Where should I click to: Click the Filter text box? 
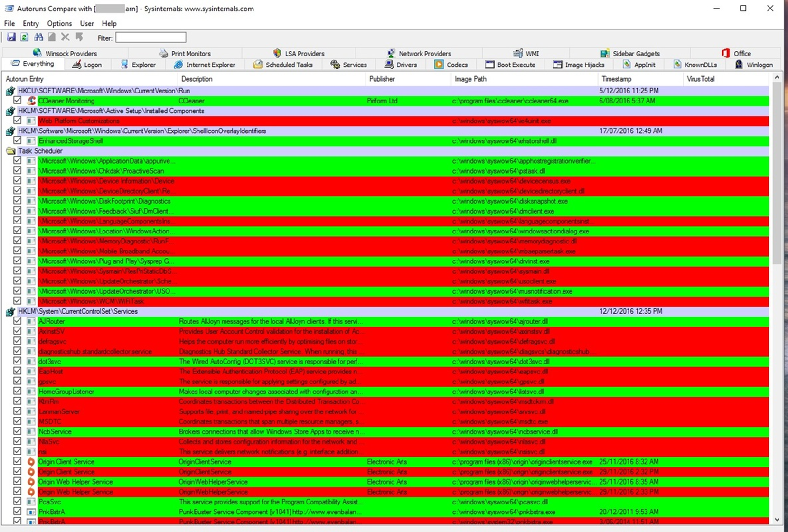(150, 37)
